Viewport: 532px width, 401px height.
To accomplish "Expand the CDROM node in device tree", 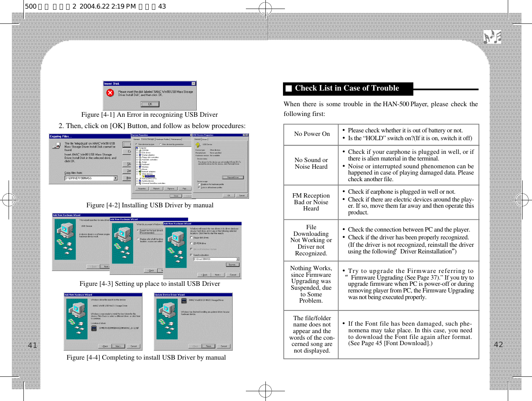I will [137, 150].
